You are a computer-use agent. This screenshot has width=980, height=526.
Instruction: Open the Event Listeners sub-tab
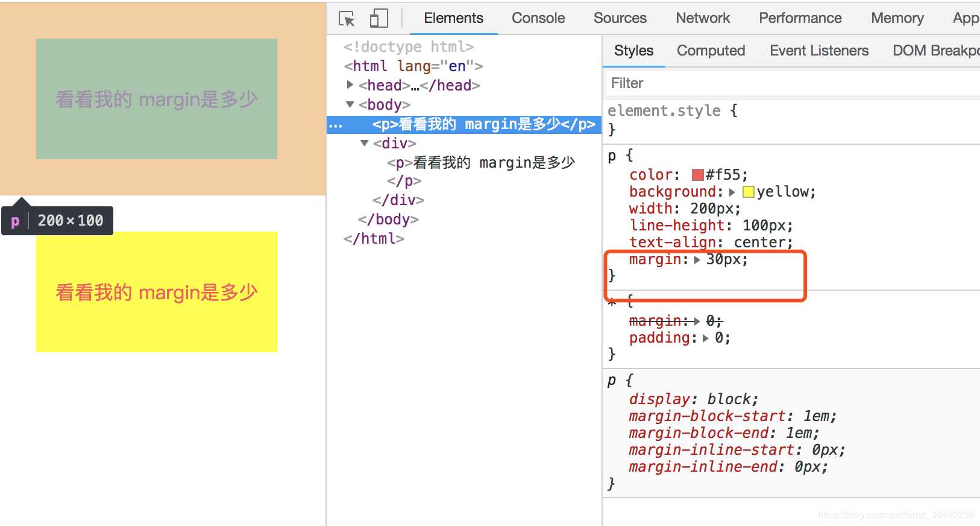pos(819,51)
